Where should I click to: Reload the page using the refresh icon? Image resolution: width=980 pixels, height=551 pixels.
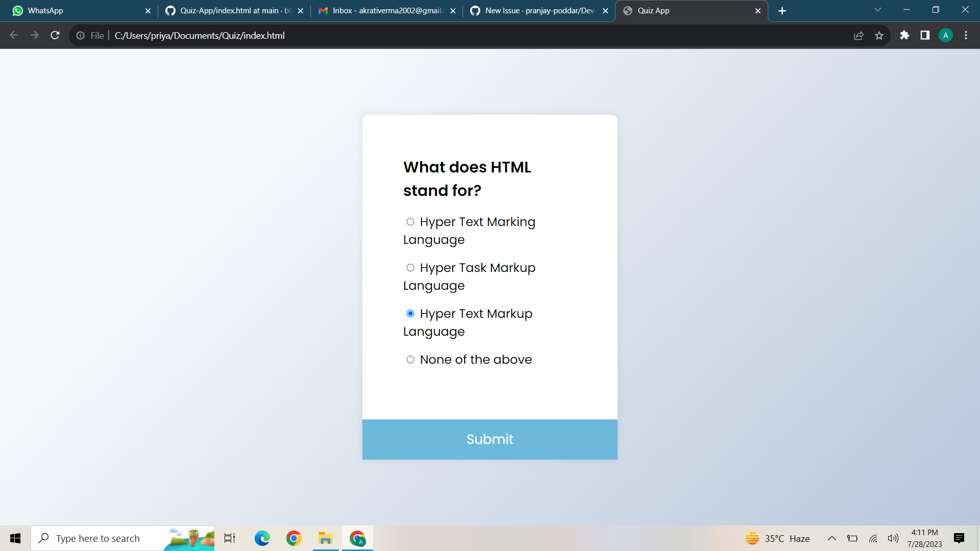pos(55,35)
